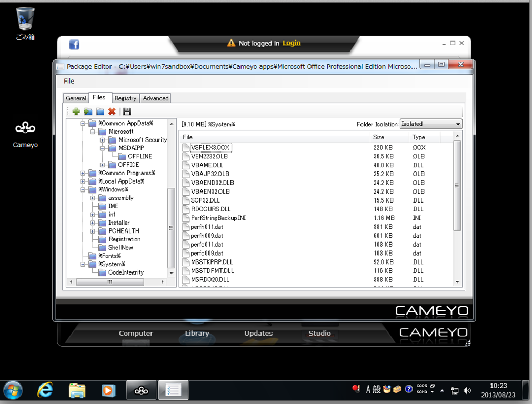Click the OFFLINE folder icon

pos(122,156)
